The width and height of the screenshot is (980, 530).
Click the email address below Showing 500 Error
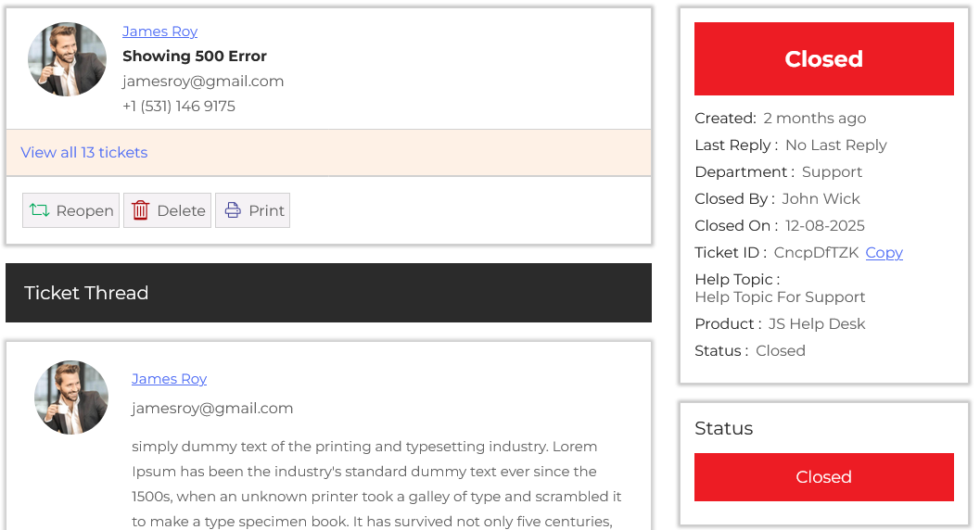pyautogui.click(x=203, y=82)
